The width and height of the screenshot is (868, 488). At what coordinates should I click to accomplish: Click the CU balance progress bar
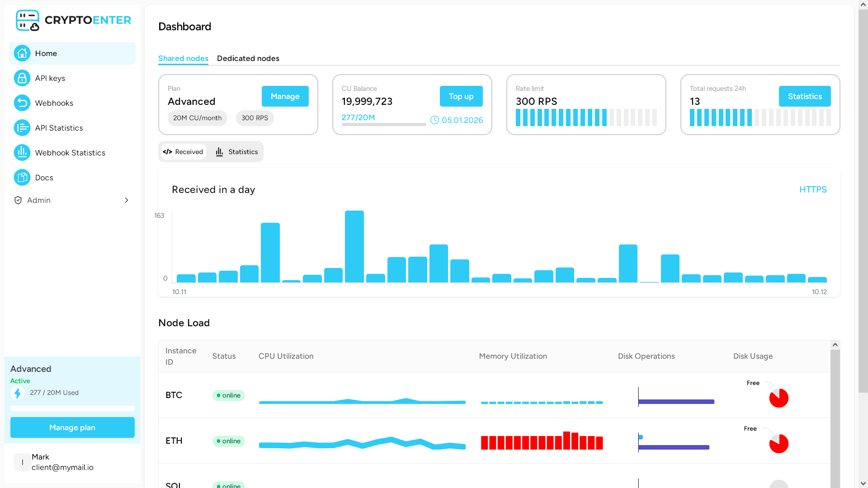pyautogui.click(x=383, y=124)
